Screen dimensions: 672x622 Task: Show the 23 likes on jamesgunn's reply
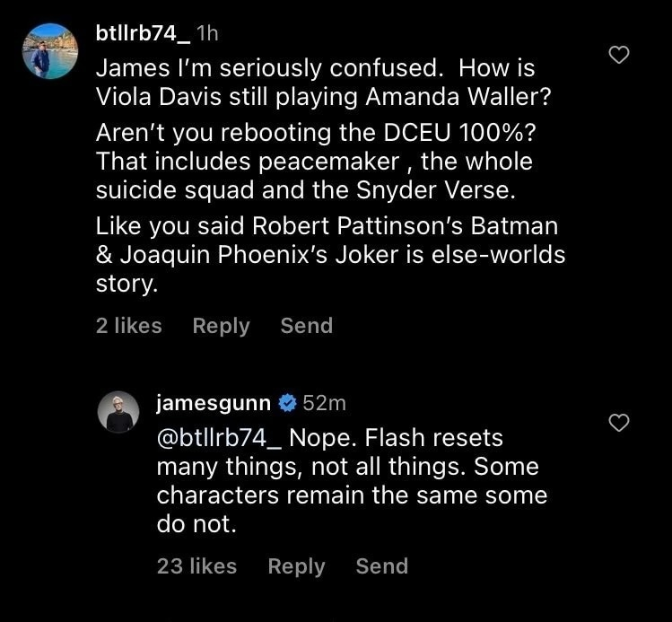coord(196,566)
